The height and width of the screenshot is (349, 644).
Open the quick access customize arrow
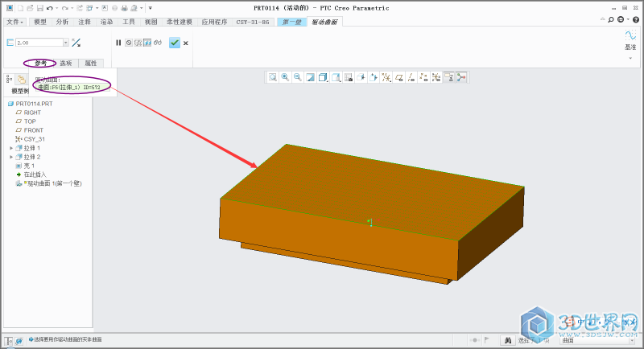(x=151, y=8)
